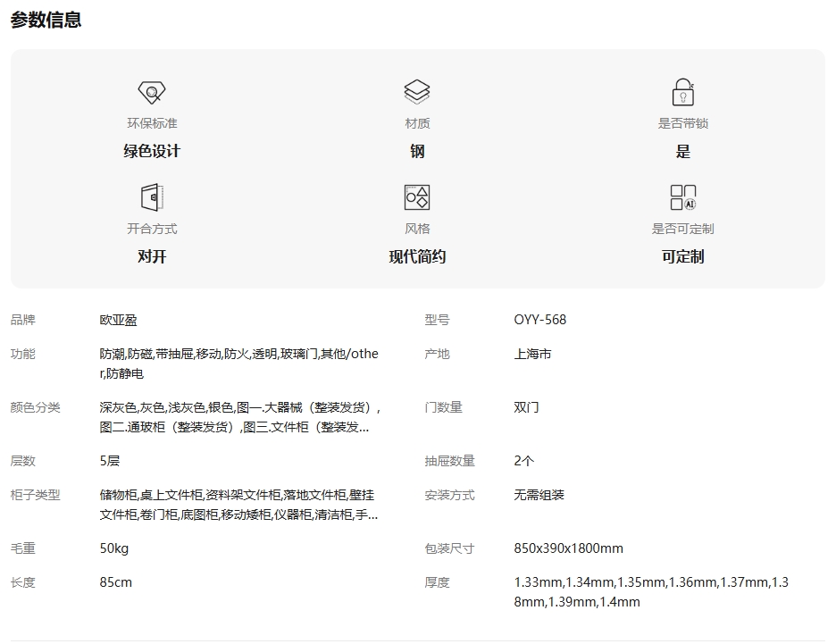Expand the truncated 颜色分类 value text
Viewport: 836px width, 644px height.
(240, 417)
